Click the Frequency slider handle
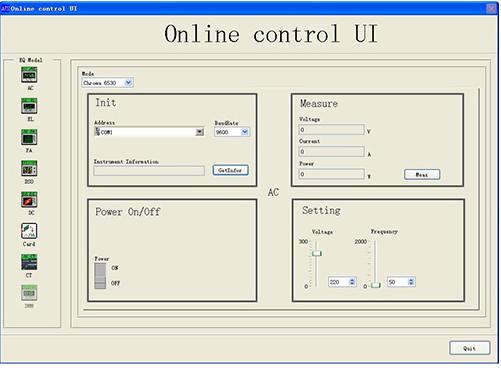This screenshot has height=373, width=501. click(376, 285)
